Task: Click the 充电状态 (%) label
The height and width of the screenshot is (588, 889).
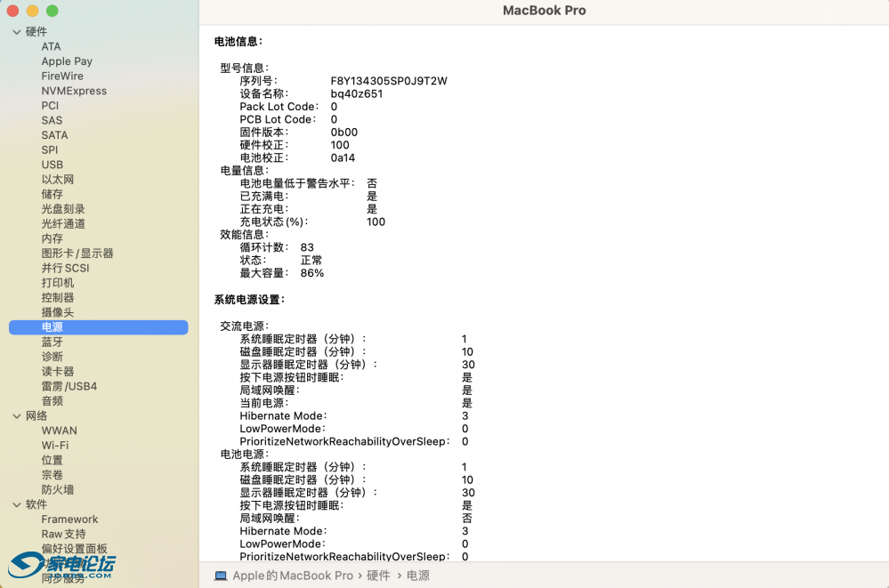Action: (x=274, y=222)
